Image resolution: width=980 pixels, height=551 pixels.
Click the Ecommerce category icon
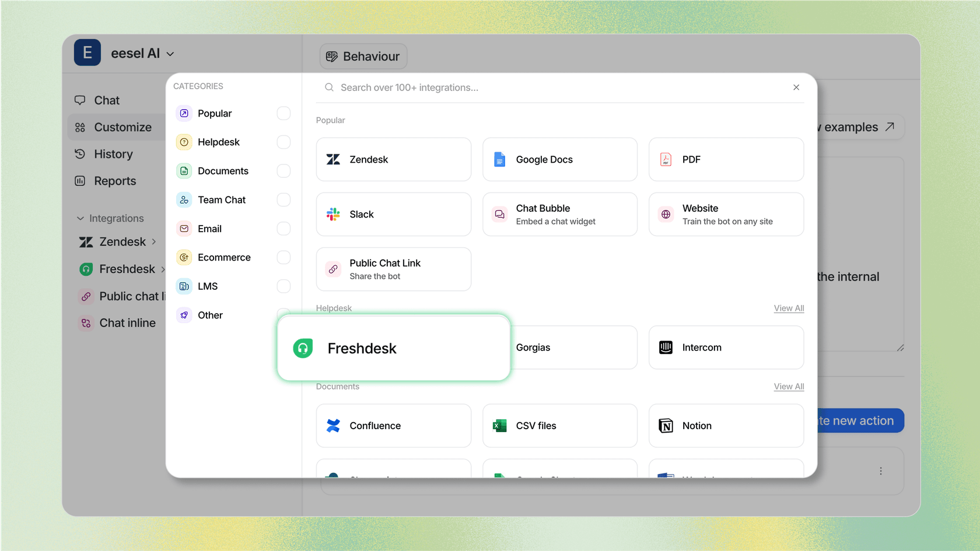tap(184, 257)
